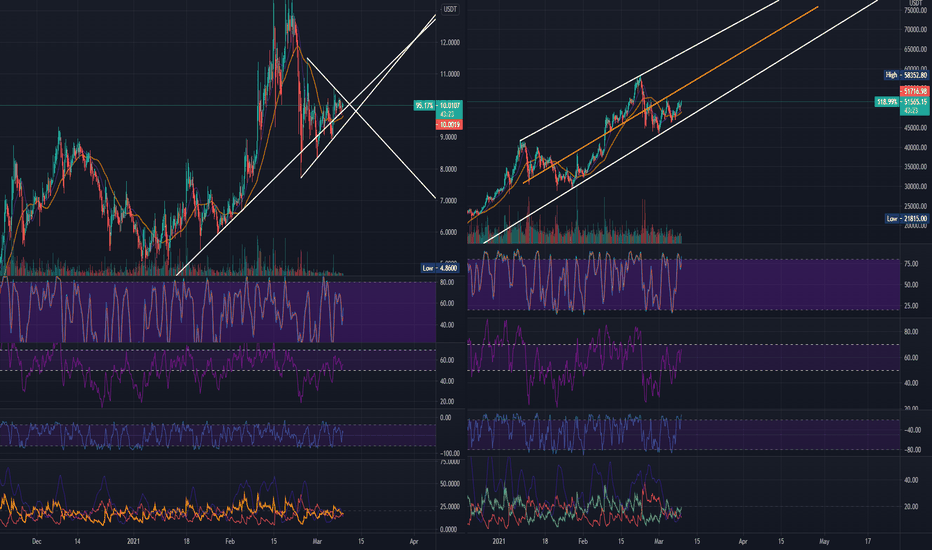Select the 75000.00 price level label
932x550 pixels.
tap(915, 11)
